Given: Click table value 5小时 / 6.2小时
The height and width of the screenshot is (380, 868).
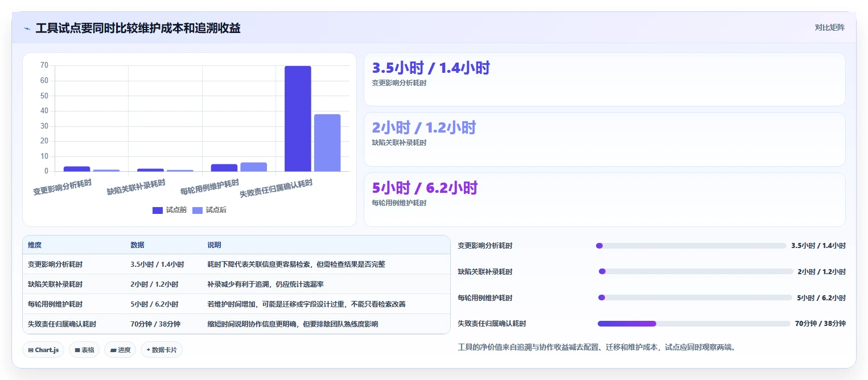Looking at the screenshot, I should pos(154,304).
